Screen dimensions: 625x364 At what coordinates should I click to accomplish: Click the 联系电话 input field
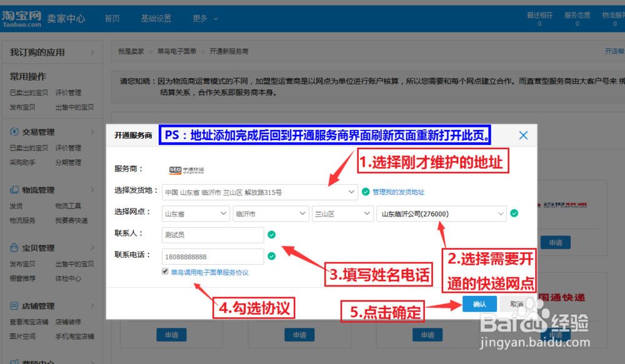tap(213, 257)
